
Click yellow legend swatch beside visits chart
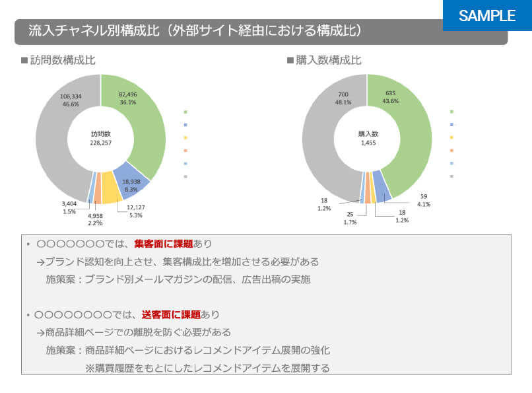(x=185, y=138)
